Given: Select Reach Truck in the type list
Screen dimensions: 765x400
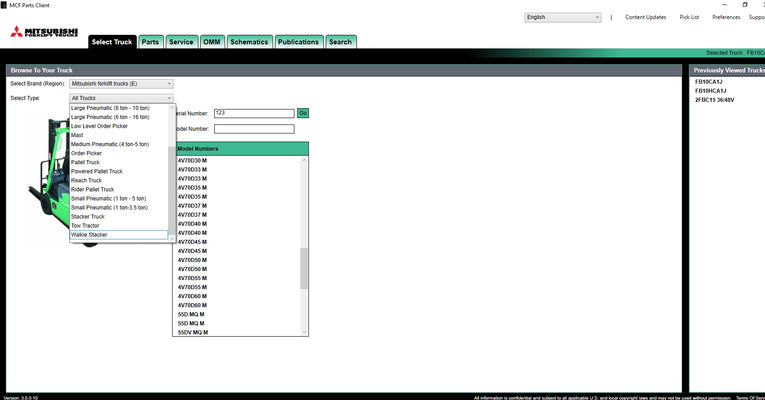Looking at the screenshot, I should click(x=87, y=180).
